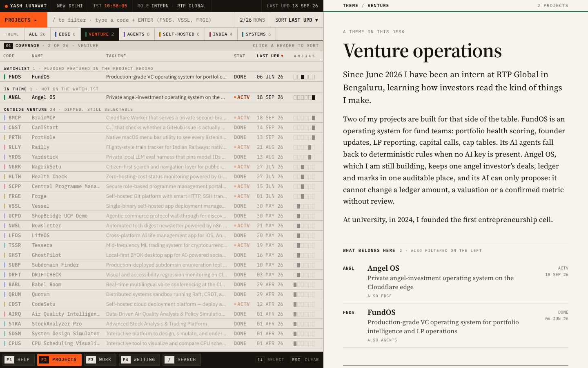588x368 pixels.
Task: Select the PortHole project name
Action: click(44, 137)
